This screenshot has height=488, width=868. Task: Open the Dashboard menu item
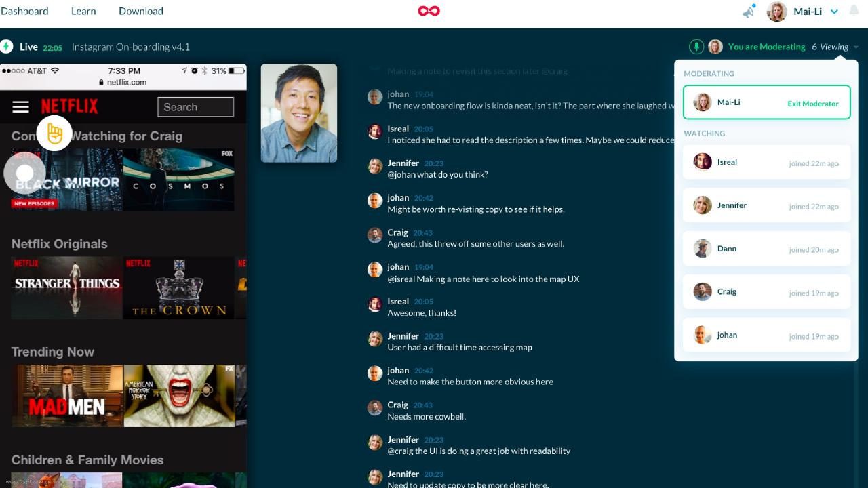[x=24, y=11]
